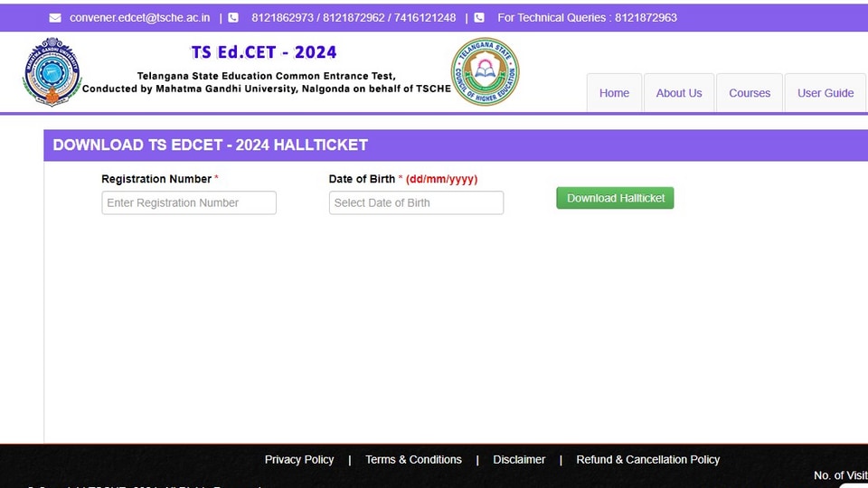Click the Mahatma Gandhi University logo
The width and height of the screenshot is (868, 488).
(52, 72)
